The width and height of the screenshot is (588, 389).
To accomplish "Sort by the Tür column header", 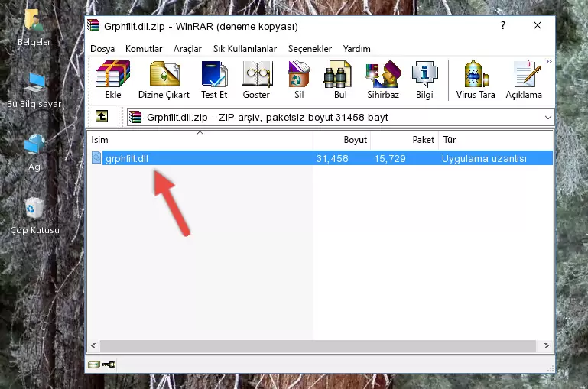I will [x=495, y=140].
